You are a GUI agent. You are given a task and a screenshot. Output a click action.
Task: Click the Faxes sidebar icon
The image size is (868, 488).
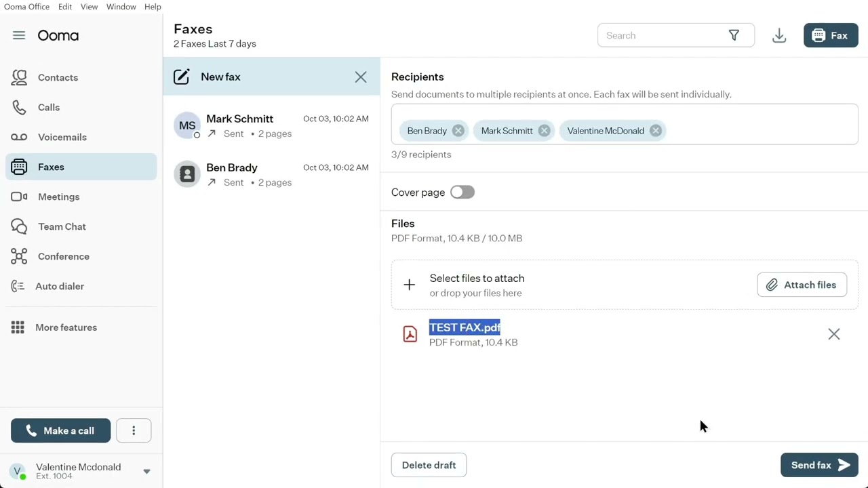click(19, 167)
